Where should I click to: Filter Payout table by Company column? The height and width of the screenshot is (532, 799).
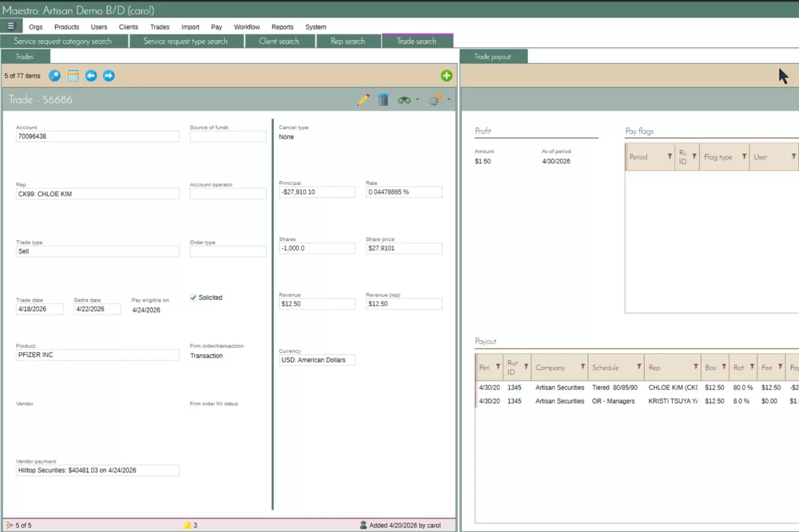[583, 367]
